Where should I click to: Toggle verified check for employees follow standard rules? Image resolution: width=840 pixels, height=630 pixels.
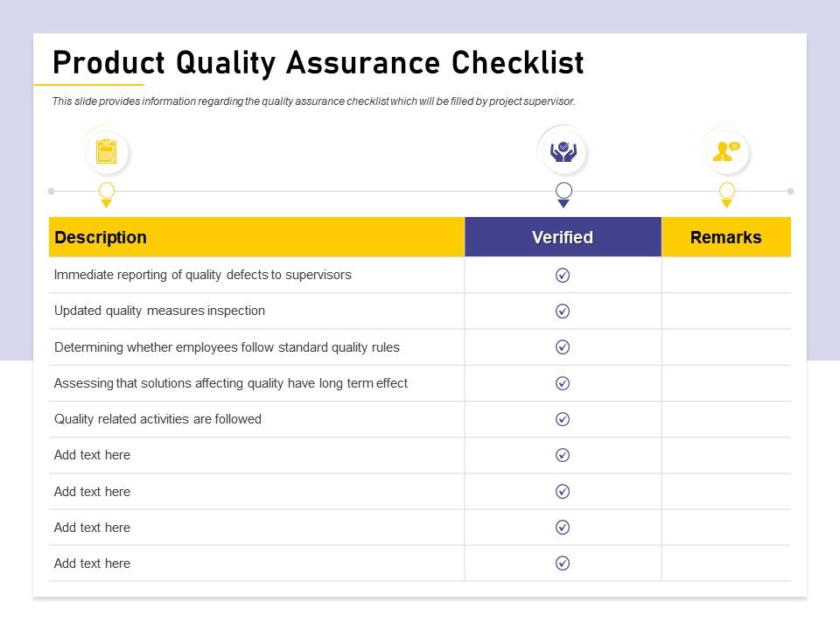pos(563,347)
